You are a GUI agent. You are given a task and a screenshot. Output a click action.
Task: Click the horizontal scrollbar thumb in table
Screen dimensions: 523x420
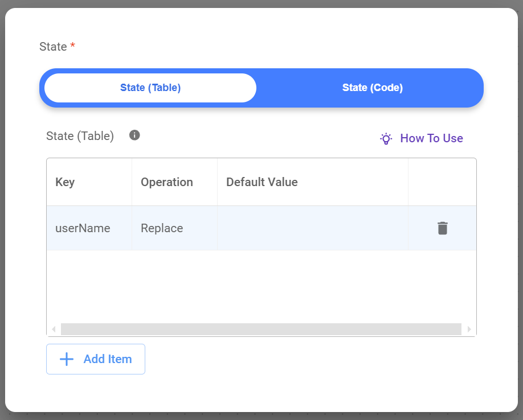(261, 330)
